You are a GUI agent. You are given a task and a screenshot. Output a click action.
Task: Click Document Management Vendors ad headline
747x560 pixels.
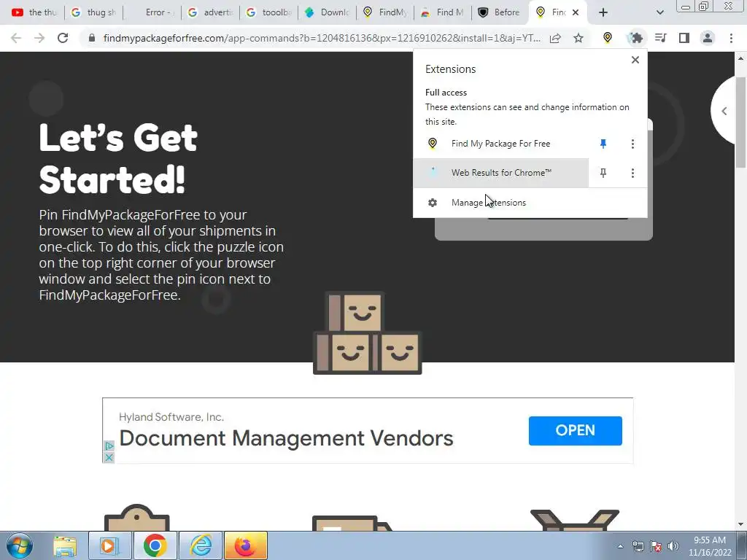click(x=286, y=438)
